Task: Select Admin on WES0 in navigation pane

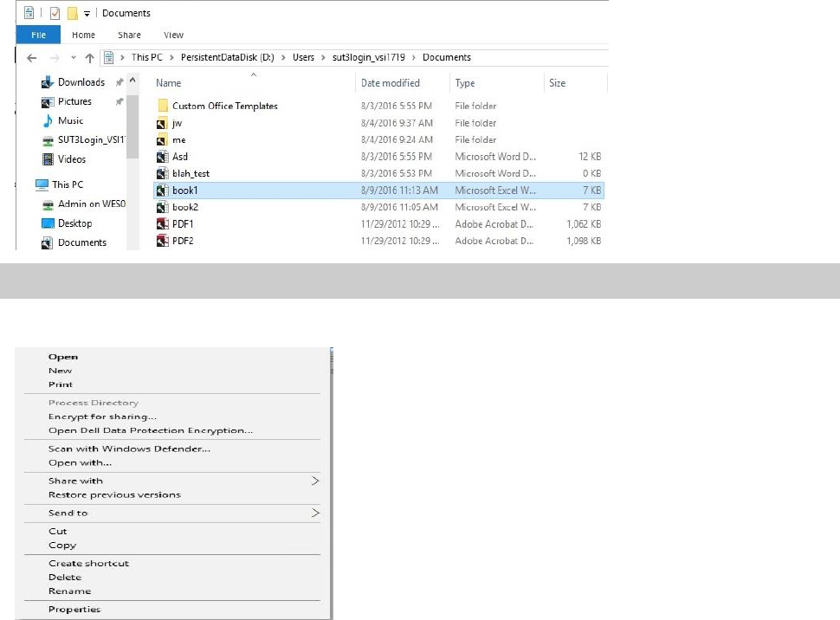Action: click(84, 203)
